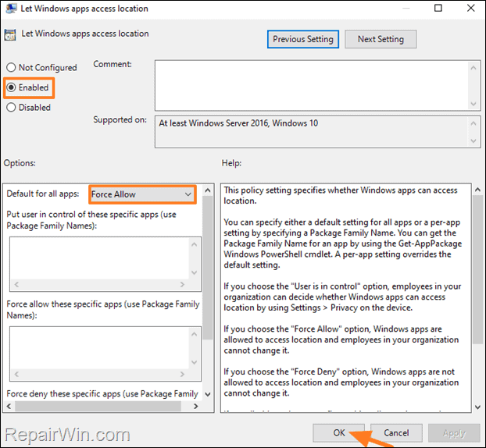The height and width of the screenshot is (448, 486).
Task: Click inside the Comment text box
Action: [312, 85]
